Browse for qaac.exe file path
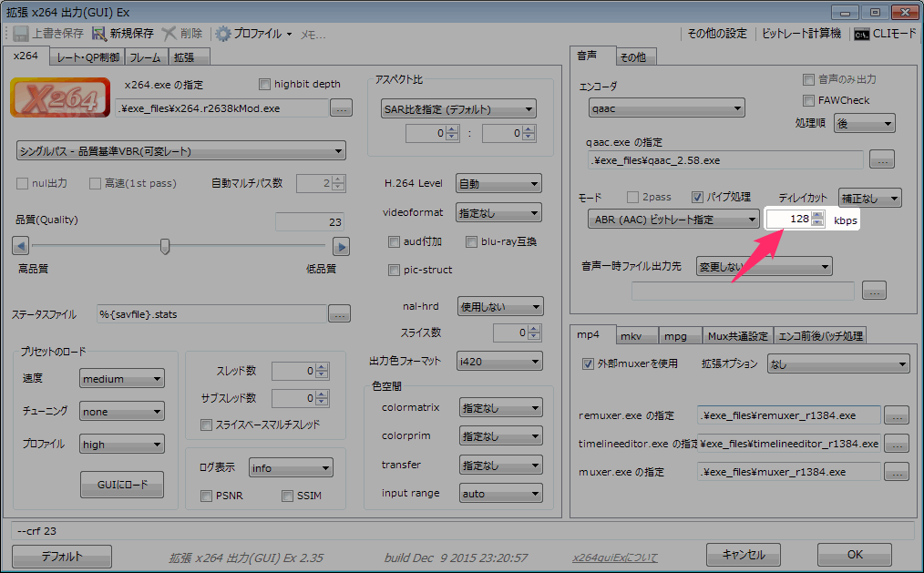Screen dimensions: 924x573 (x=881, y=159)
